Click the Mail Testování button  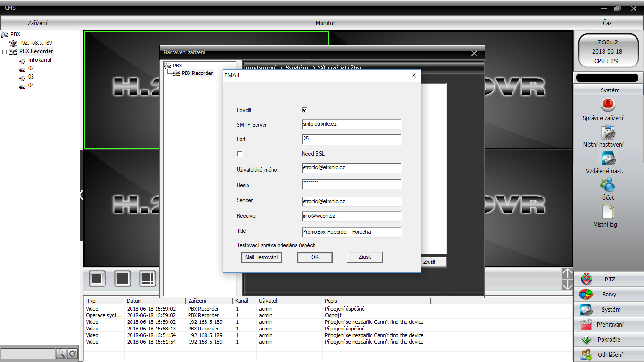[x=262, y=257]
